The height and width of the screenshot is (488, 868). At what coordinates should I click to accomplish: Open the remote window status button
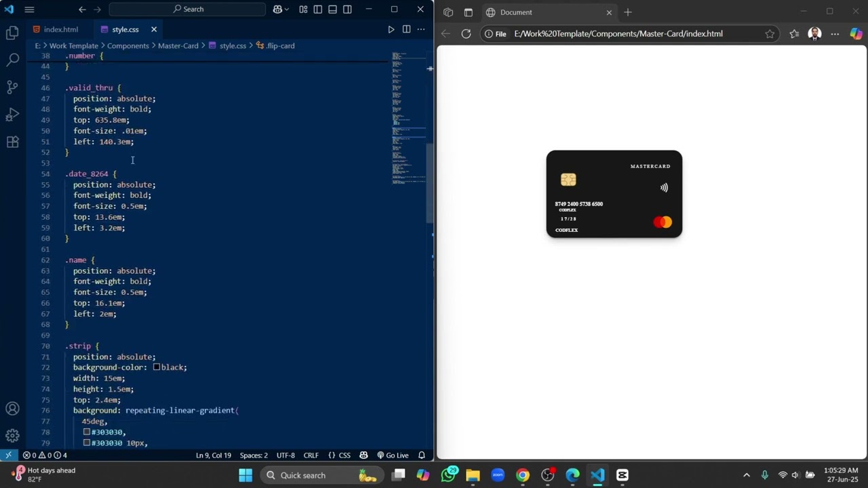pos(8,455)
